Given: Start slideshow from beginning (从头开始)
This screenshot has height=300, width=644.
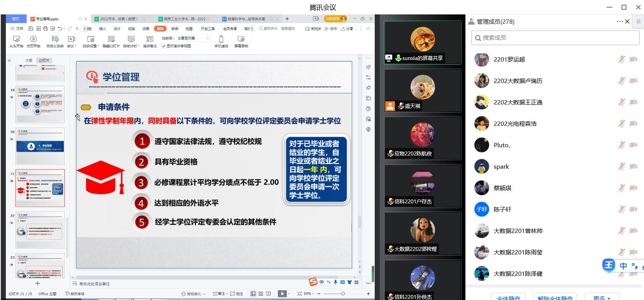Looking at the screenshot, I should coord(16,41).
